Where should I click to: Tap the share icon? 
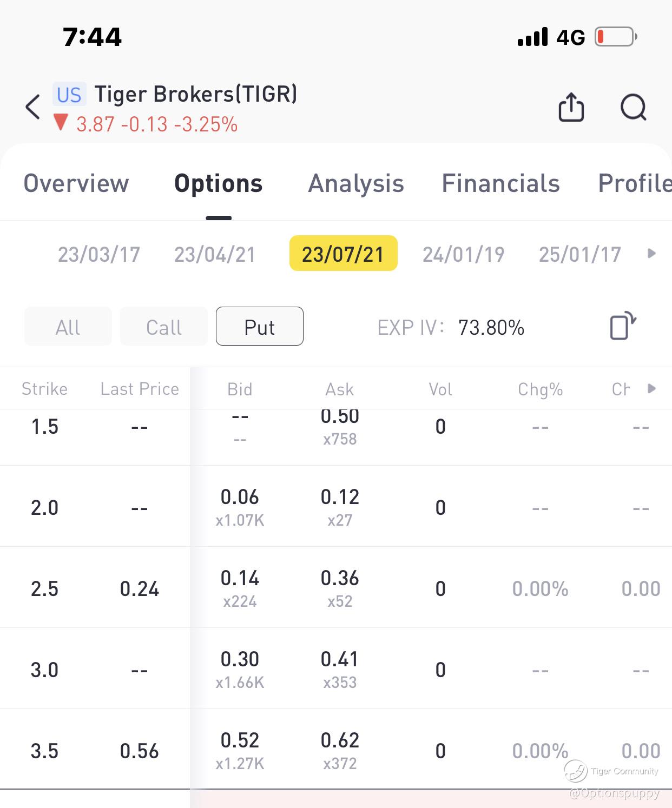(571, 107)
